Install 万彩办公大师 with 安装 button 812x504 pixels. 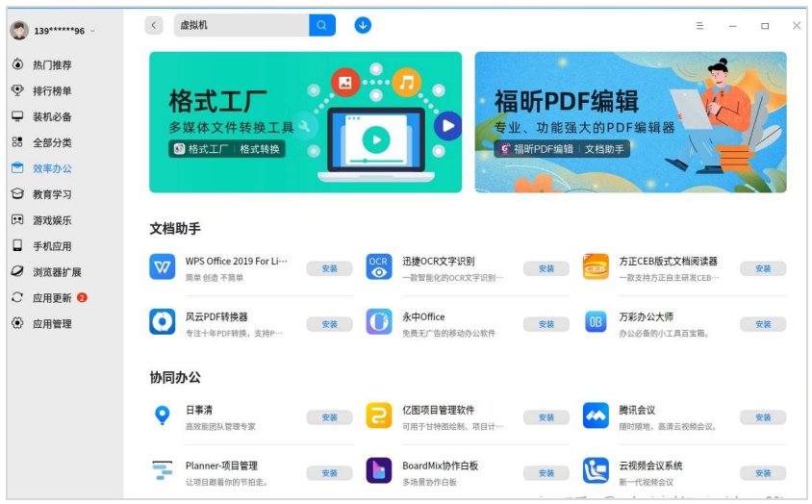coord(762,325)
